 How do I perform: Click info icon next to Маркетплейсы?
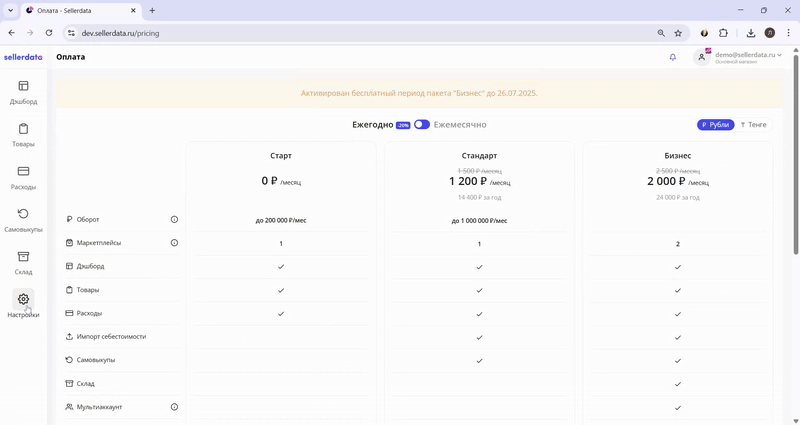pos(174,243)
